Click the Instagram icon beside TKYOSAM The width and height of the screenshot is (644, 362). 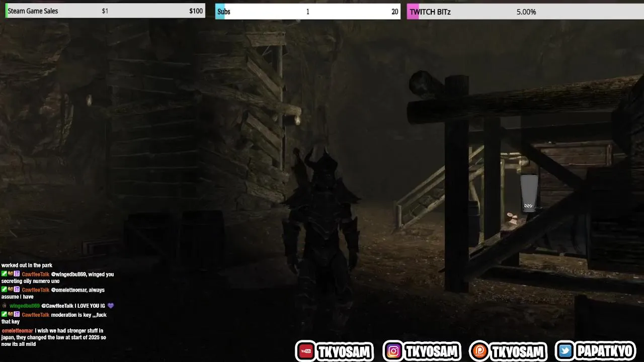pyautogui.click(x=393, y=351)
